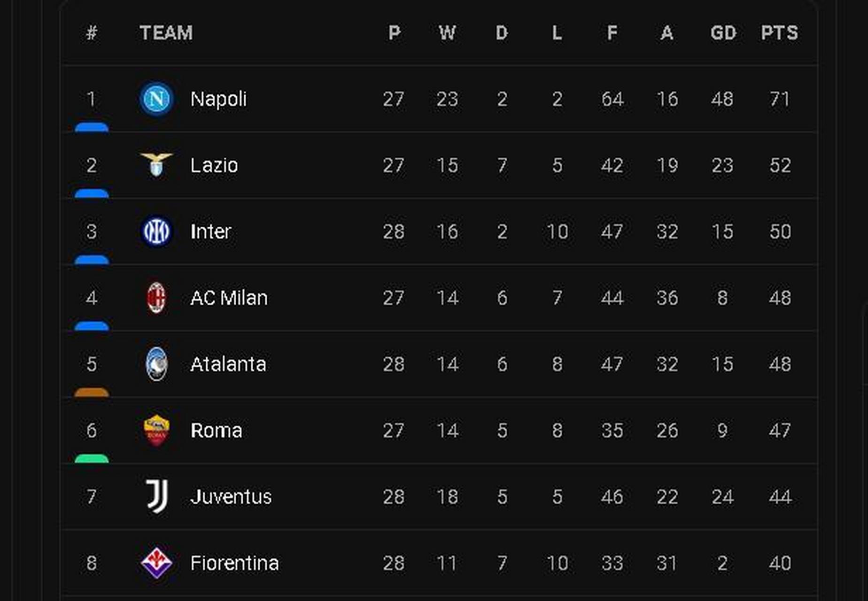This screenshot has height=601, width=868.
Task: Select Napoli's 71 points cell
Action: (780, 99)
